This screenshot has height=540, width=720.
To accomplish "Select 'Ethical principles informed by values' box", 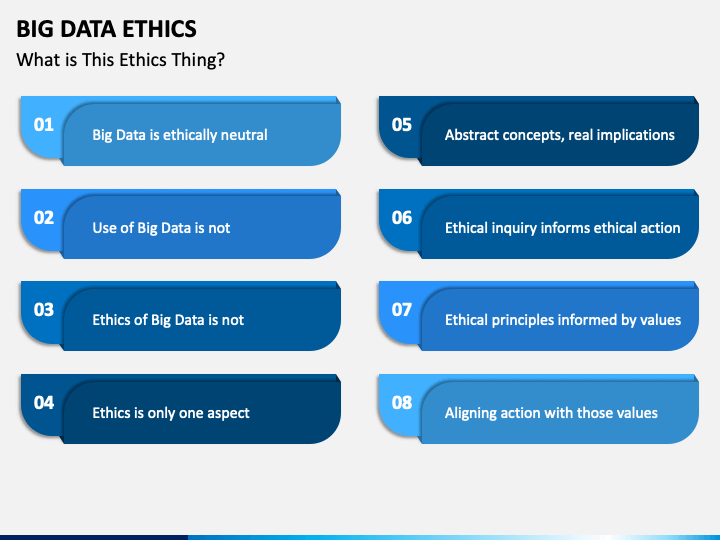I will [560, 320].
